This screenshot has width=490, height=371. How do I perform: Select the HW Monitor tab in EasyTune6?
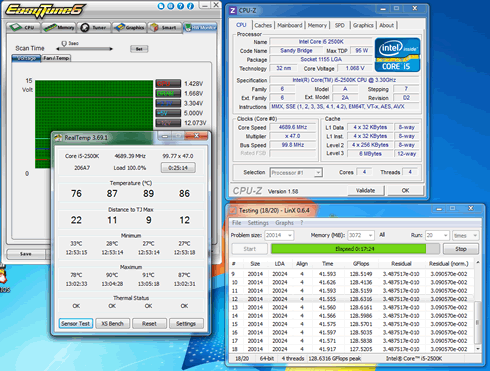click(x=200, y=27)
